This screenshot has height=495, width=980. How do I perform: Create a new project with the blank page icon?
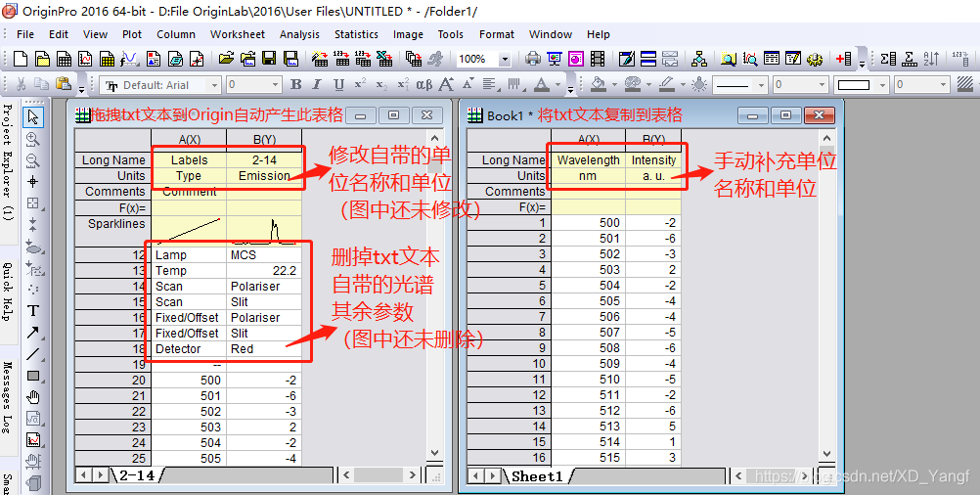(21, 60)
